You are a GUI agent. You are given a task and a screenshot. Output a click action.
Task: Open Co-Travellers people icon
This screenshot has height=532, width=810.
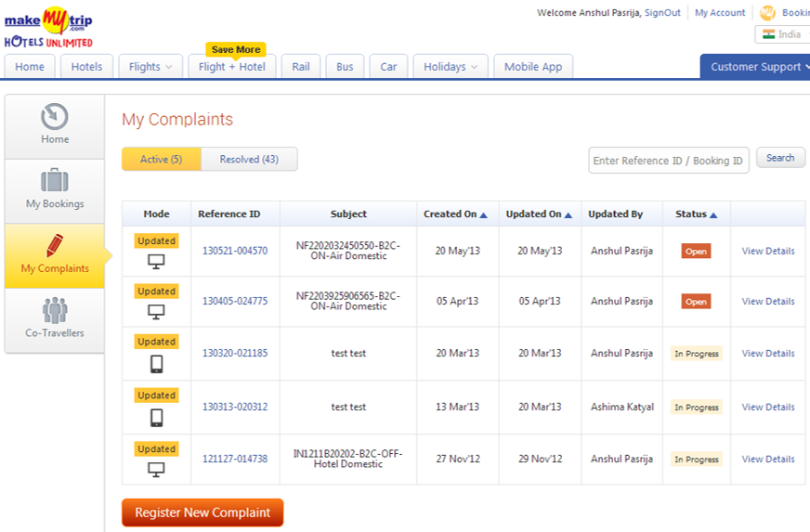click(54, 310)
